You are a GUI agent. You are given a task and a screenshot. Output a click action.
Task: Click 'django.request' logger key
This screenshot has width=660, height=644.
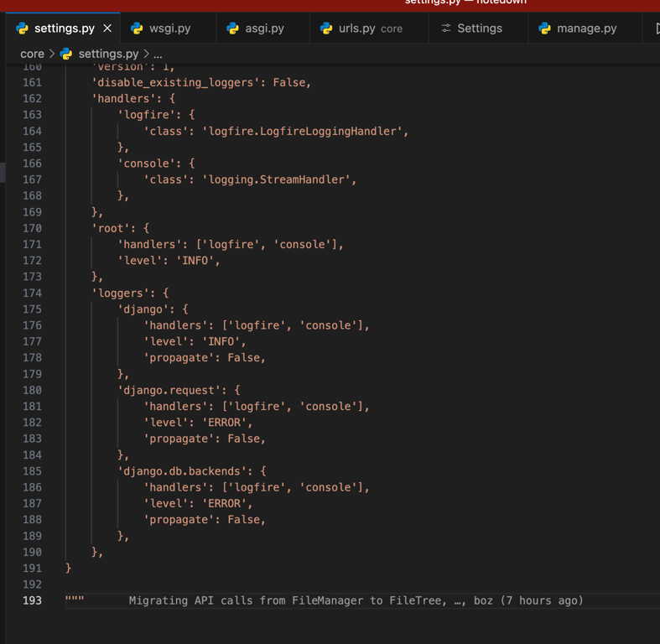169,390
